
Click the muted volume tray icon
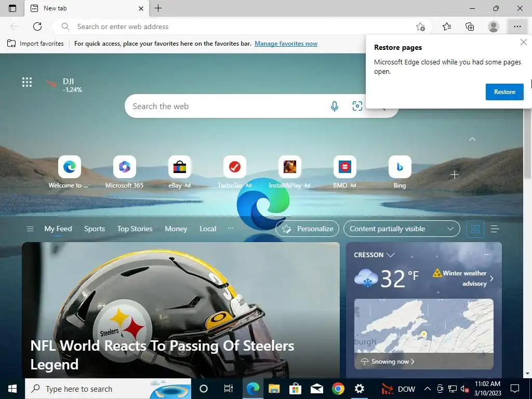pos(464,389)
